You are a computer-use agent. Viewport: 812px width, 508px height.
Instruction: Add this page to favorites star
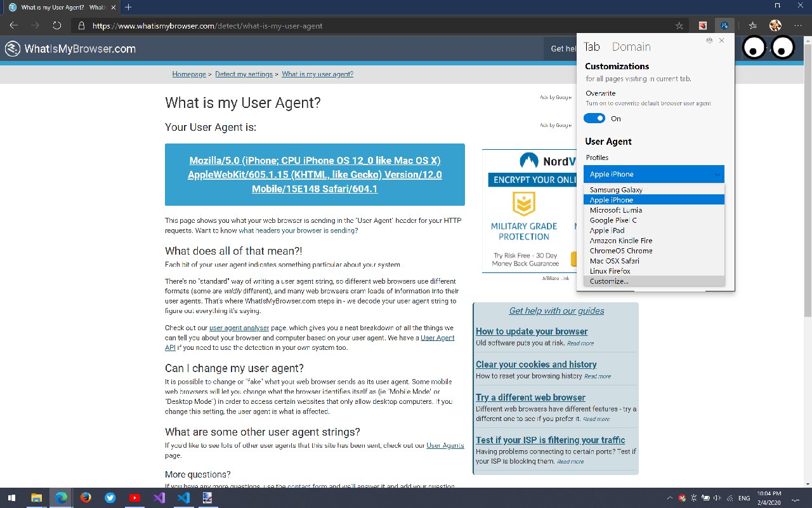coord(679,26)
